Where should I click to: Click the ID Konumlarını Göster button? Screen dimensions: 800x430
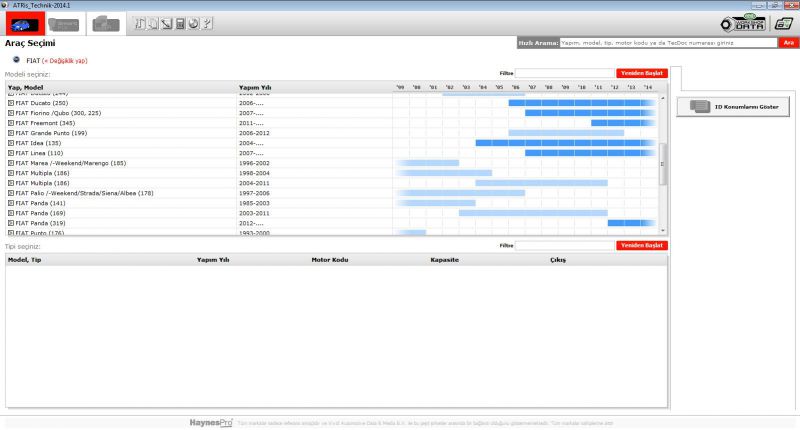[x=733, y=107]
